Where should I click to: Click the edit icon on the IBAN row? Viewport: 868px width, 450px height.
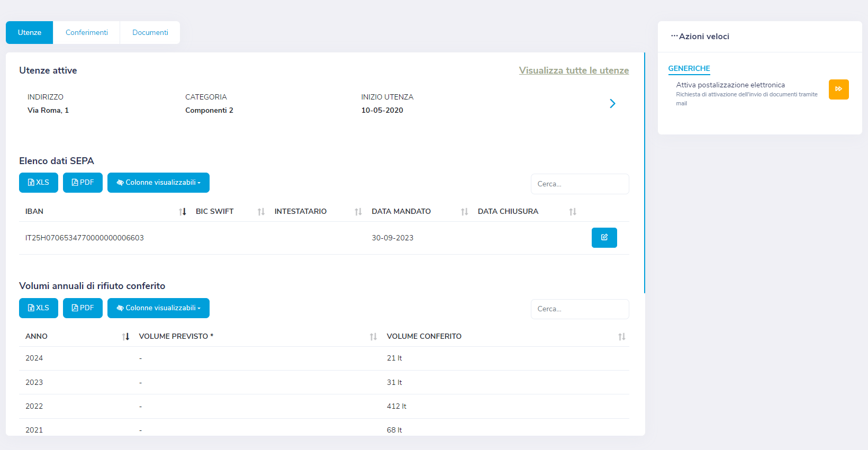604,238
